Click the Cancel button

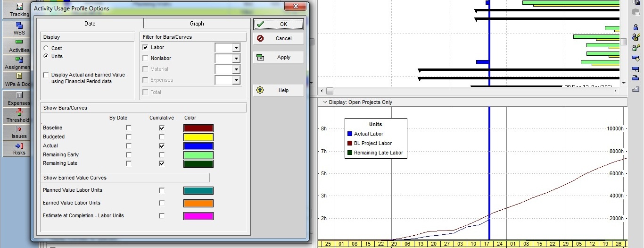278,38
